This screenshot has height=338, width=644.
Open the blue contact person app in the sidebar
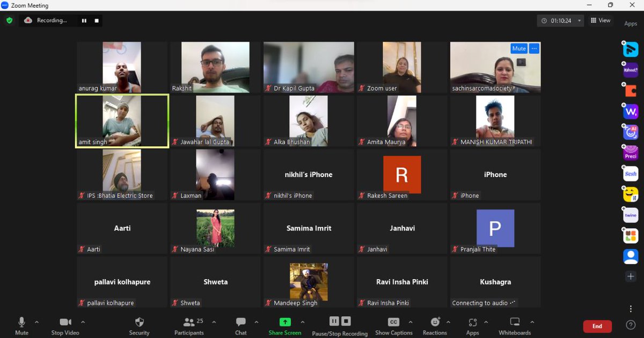pos(631,256)
